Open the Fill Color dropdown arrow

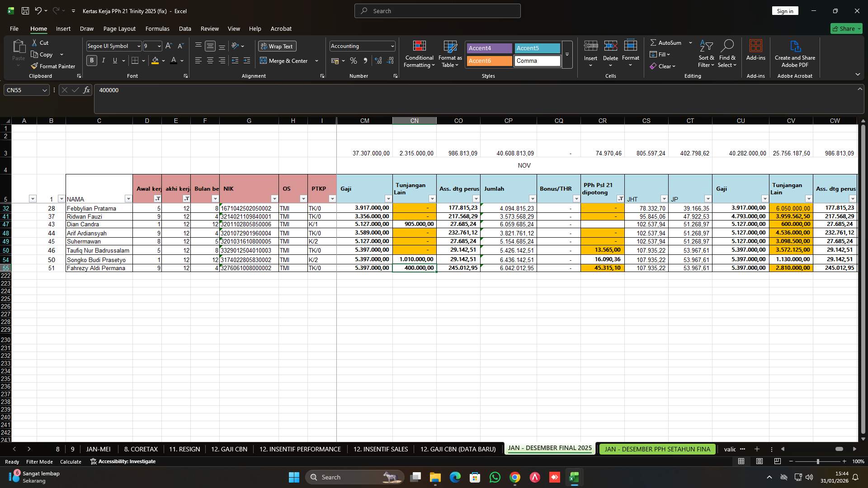[163, 61]
